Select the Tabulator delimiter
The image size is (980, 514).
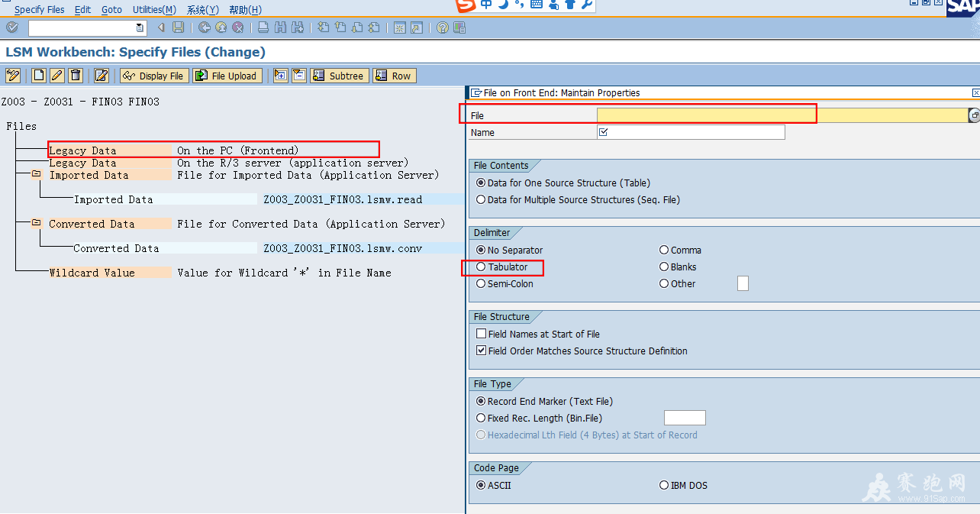[x=501, y=267]
